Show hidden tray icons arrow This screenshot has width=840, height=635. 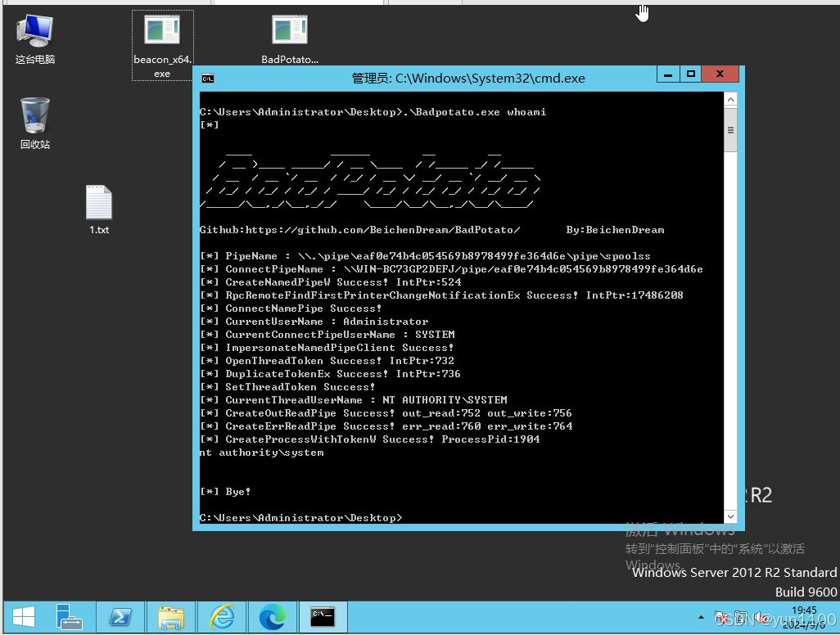(x=701, y=617)
